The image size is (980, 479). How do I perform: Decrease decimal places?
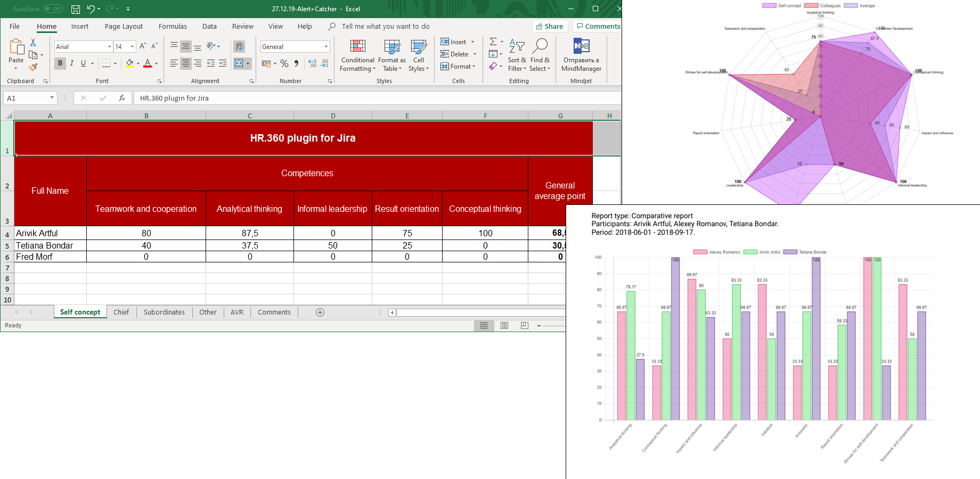(x=324, y=63)
